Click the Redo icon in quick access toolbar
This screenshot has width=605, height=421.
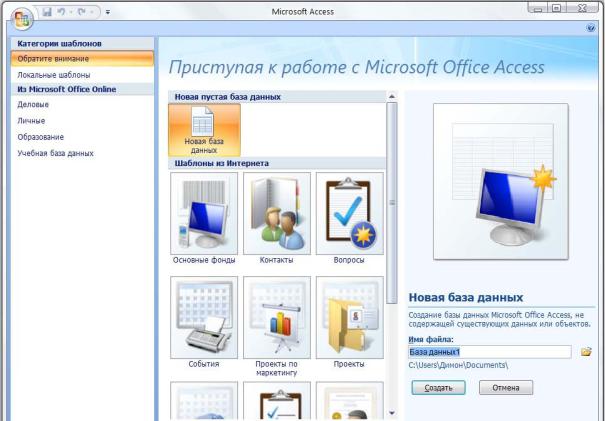click(x=81, y=12)
